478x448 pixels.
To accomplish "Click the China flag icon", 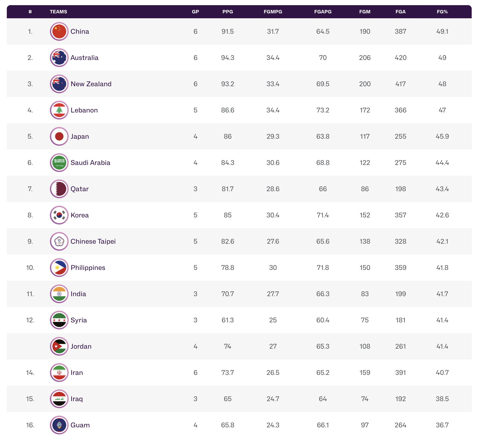I will click(59, 31).
